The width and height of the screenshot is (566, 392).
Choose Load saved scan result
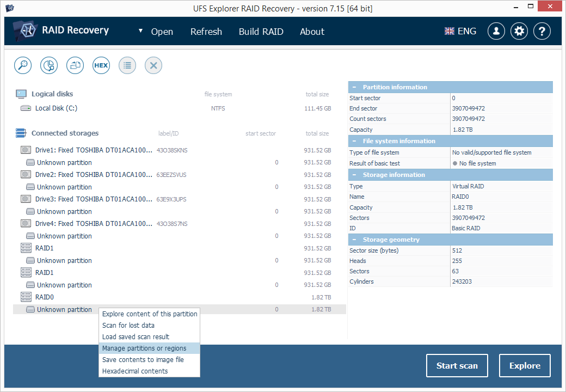tap(150, 337)
